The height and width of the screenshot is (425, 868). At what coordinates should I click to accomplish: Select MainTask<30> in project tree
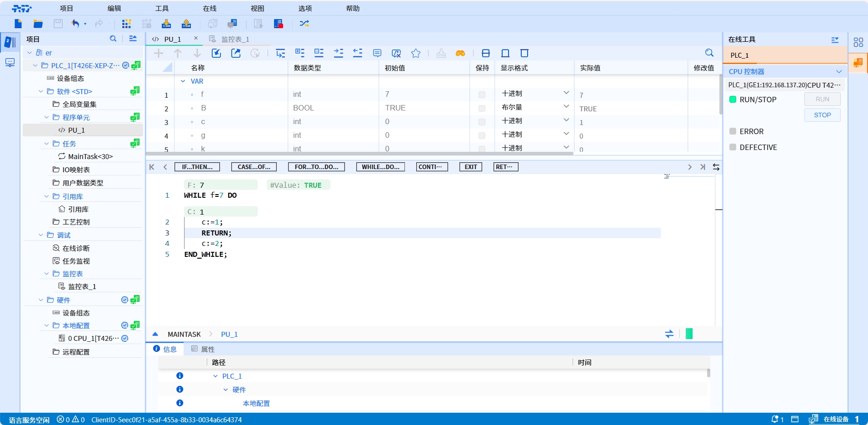pyautogui.click(x=90, y=156)
